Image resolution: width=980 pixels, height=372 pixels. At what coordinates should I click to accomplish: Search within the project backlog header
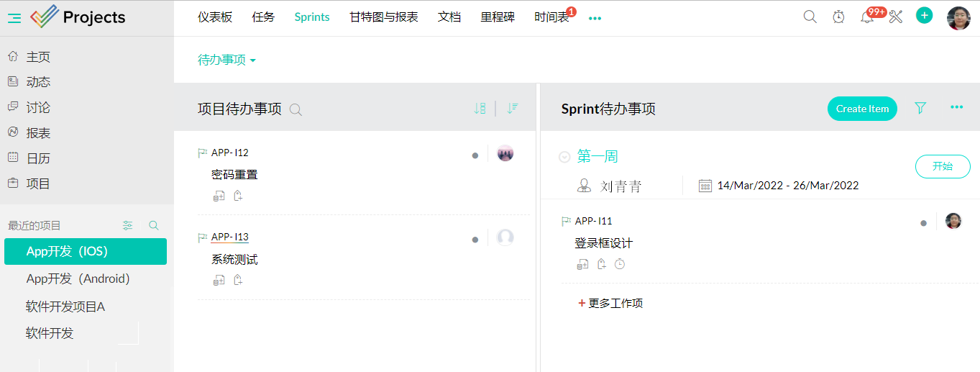tap(296, 109)
